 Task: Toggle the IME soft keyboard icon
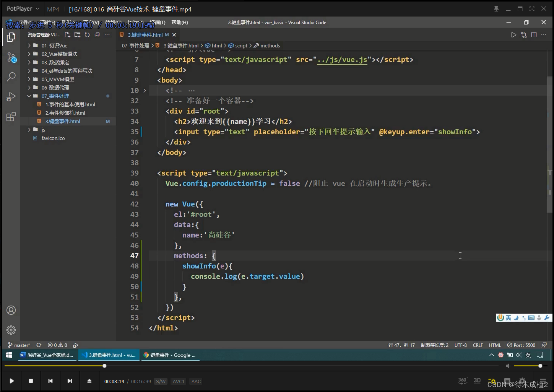(x=531, y=318)
